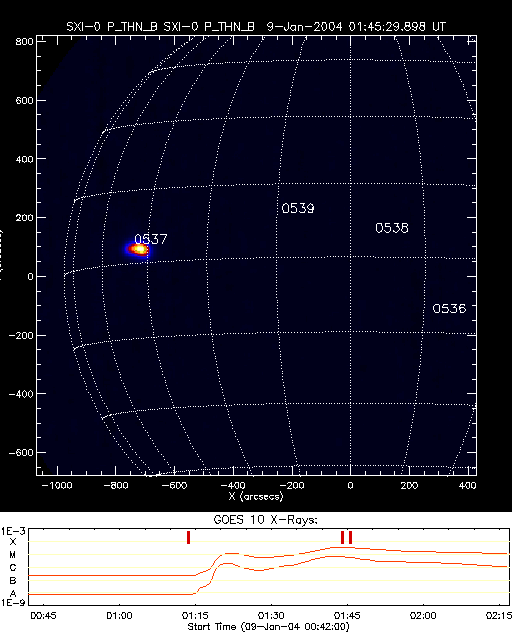Click the -400 X-axis tick label

[233, 486]
